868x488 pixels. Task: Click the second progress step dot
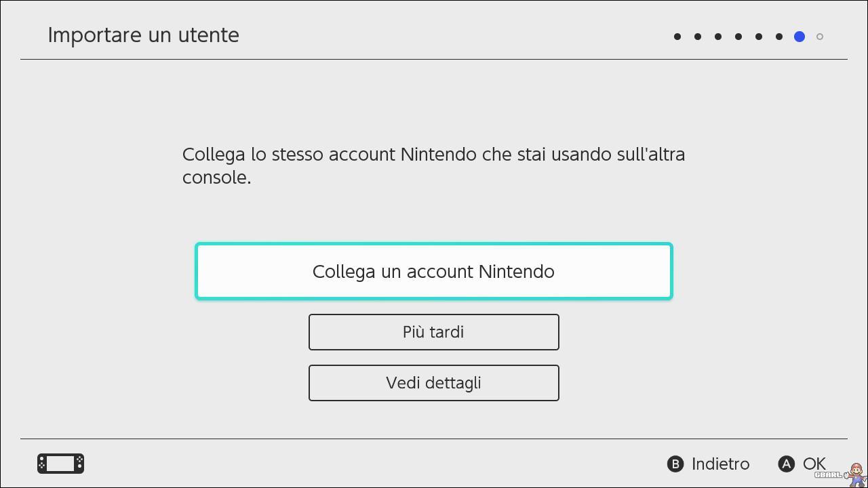click(698, 37)
